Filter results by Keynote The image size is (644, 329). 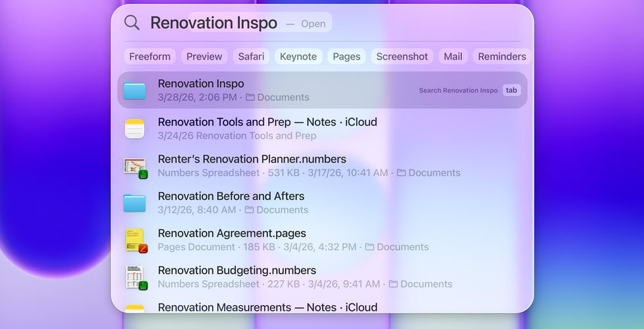click(x=298, y=57)
